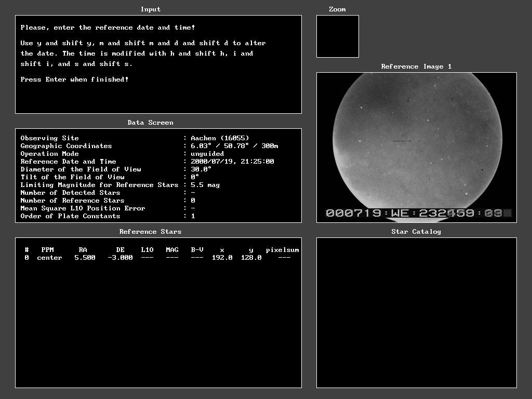Select the Tilt of the Field of View label
The height and width of the screenshot is (399, 532).
coord(72,177)
